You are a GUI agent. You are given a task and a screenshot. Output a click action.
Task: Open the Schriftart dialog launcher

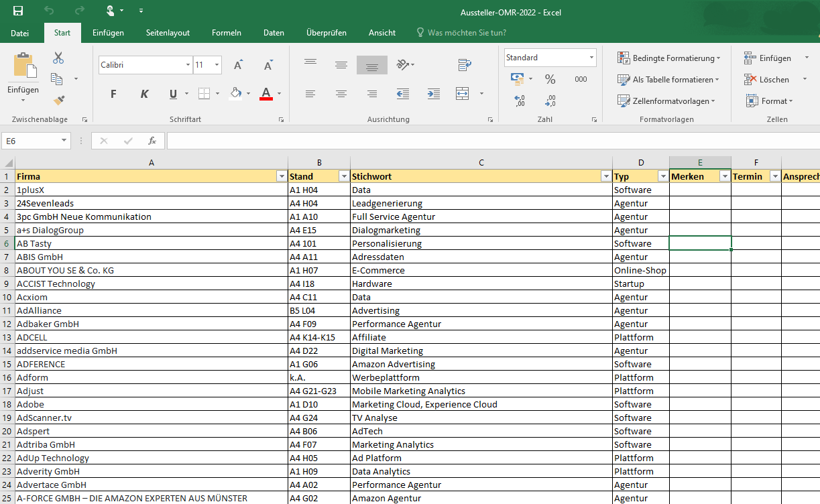pos(281,120)
